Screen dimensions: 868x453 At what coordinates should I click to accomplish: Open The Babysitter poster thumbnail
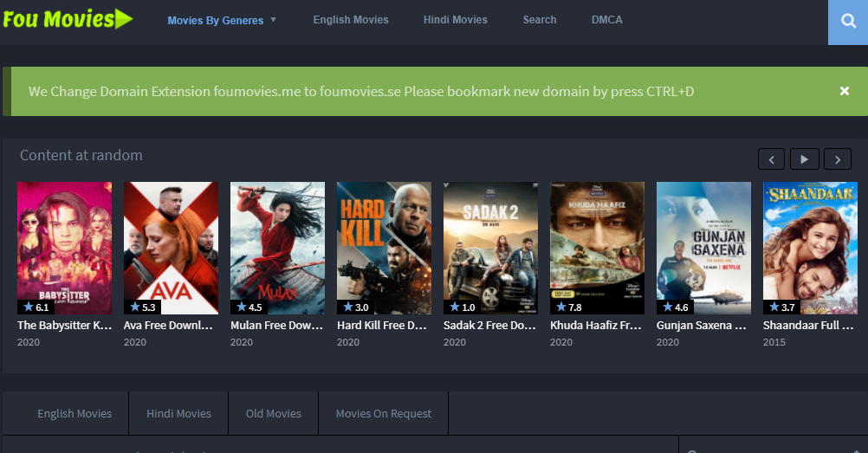(x=64, y=248)
